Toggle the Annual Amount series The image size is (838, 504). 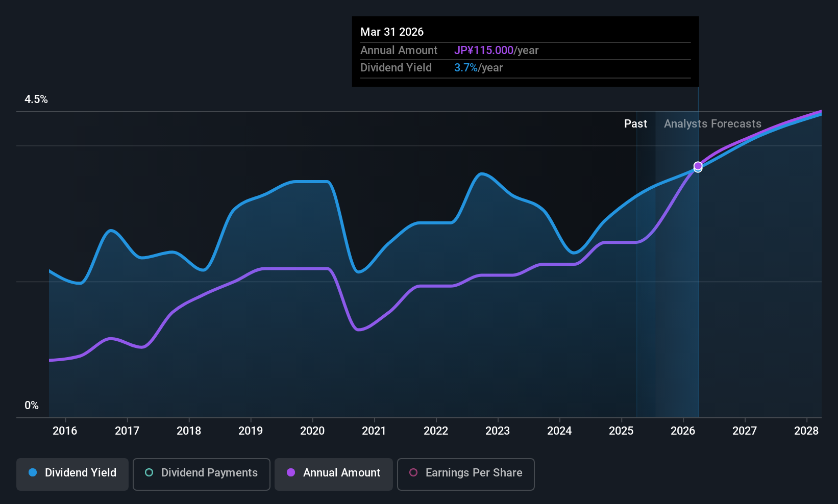pos(334,474)
